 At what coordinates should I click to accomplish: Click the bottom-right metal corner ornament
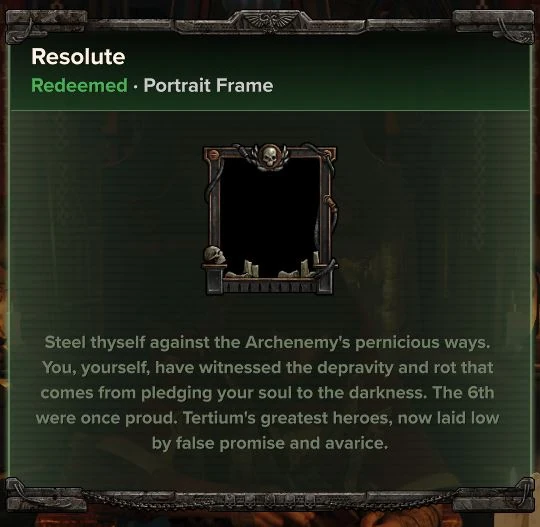[x=493, y=495]
